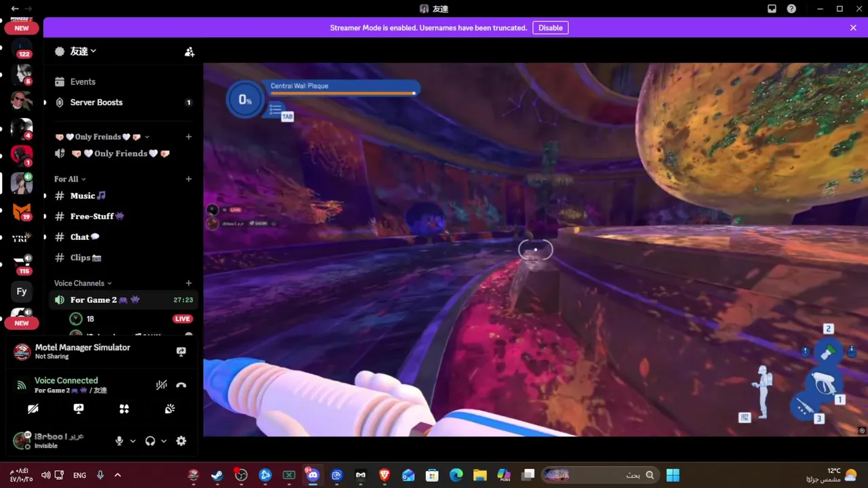Image resolution: width=868 pixels, height=488 pixels.
Task: Expand the 友達 server name dropdown
Action: pyautogui.click(x=84, y=52)
